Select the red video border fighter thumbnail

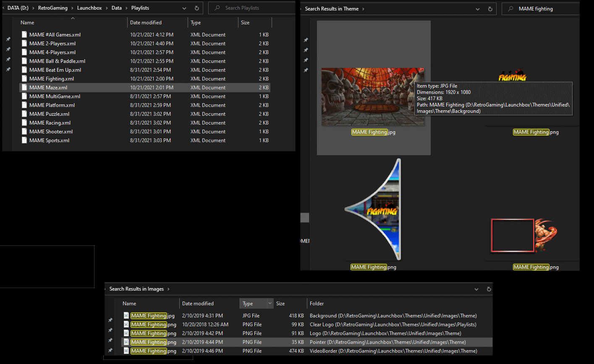click(x=525, y=236)
